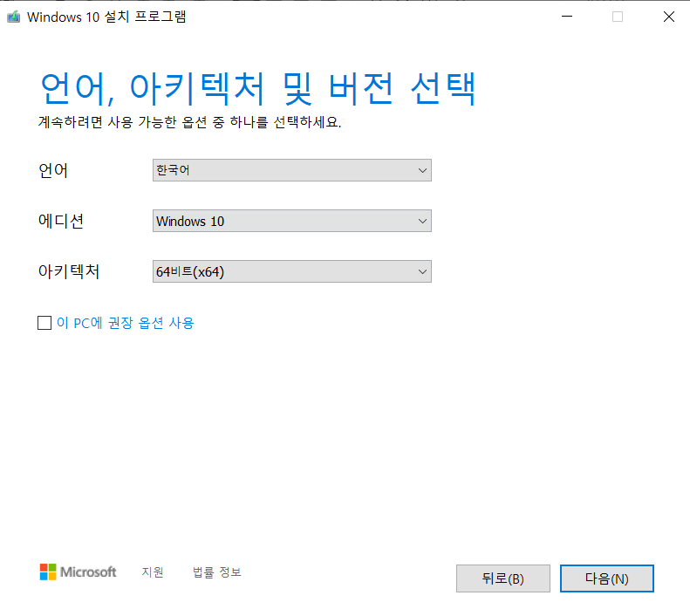The width and height of the screenshot is (690, 616).
Task: Click the '계속하려면 사용 가능한 옵션 중 하나를 선택하세요.' text
Action: [x=189, y=122]
